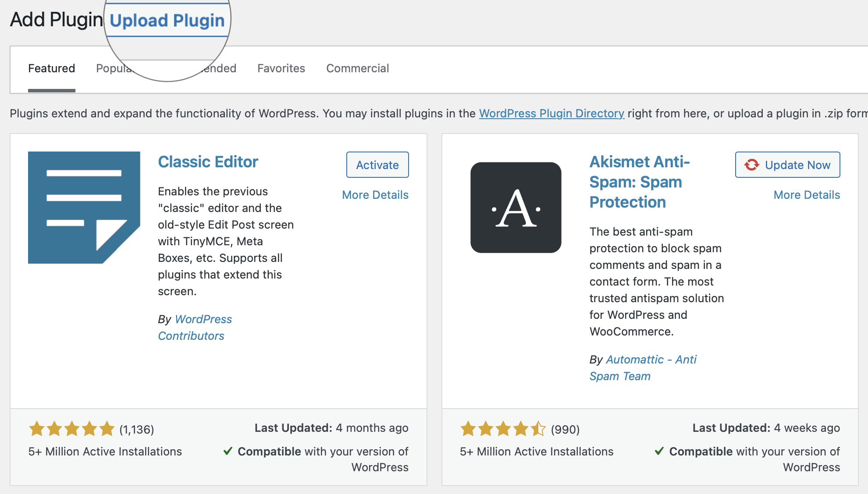Click Last Updated: 4 months ago text
Viewport: 868px width, 494px height.
(331, 428)
